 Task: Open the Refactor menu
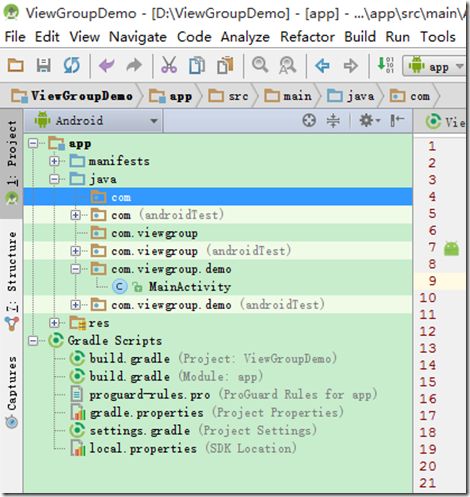(x=307, y=36)
